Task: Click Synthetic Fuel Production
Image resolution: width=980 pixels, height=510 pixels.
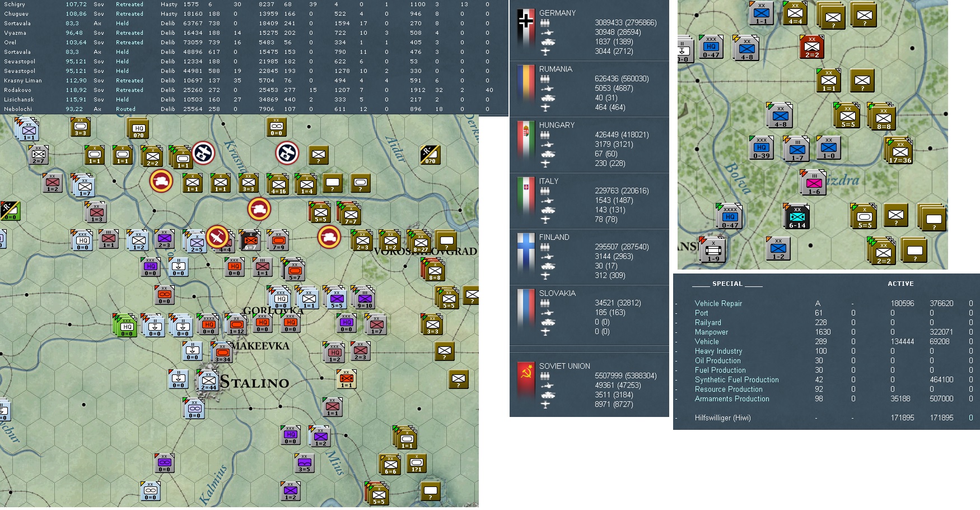Action: (737, 379)
